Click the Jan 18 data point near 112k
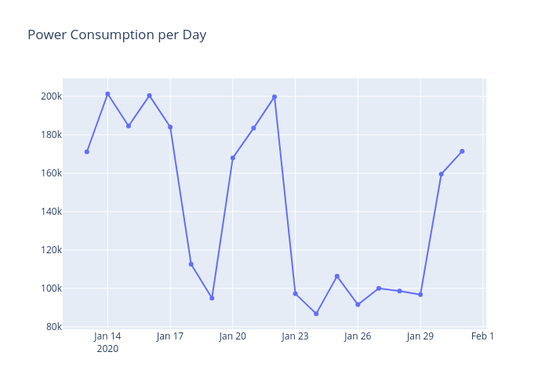The width and height of the screenshot is (549, 392). (191, 264)
